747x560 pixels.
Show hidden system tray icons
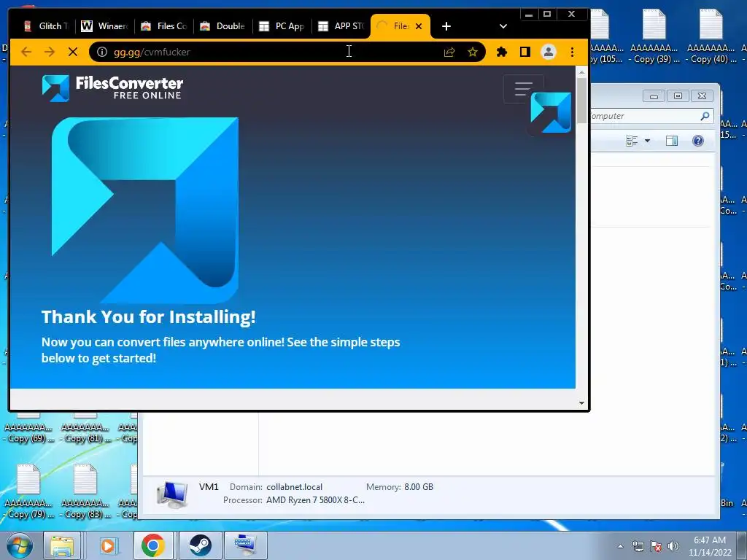[x=620, y=546]
